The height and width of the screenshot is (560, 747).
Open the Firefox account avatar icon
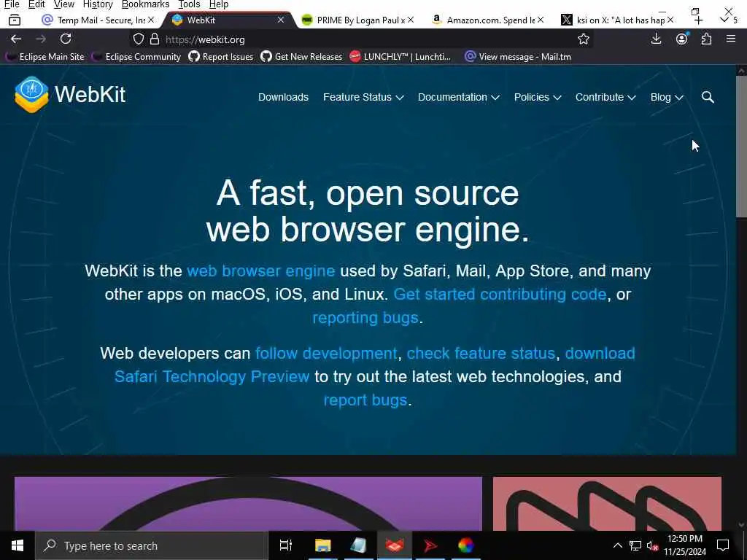[x=682, y=39]
